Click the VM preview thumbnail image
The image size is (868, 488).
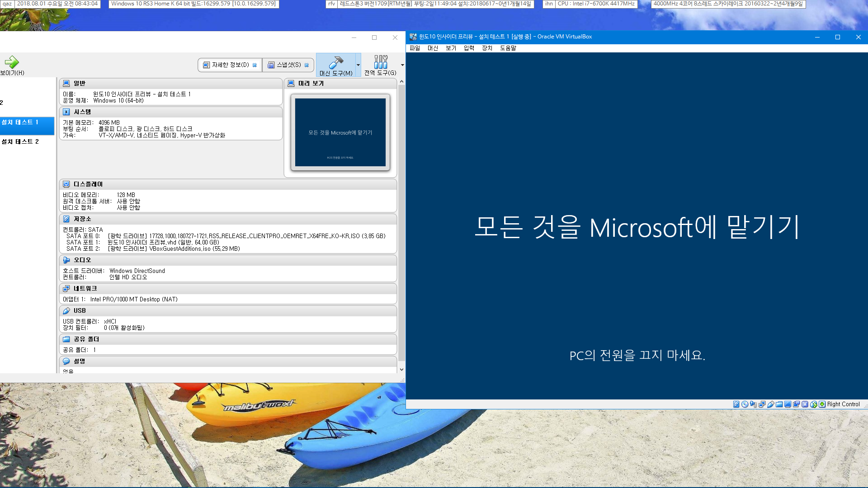pyautogui.click(x=340, y=132)
